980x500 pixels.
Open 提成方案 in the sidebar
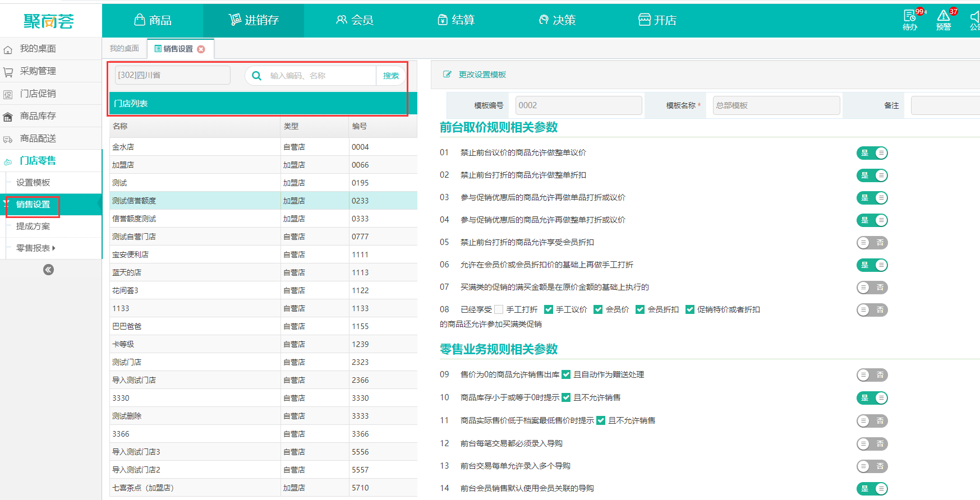pyautogui.click(x=33, y=226)
